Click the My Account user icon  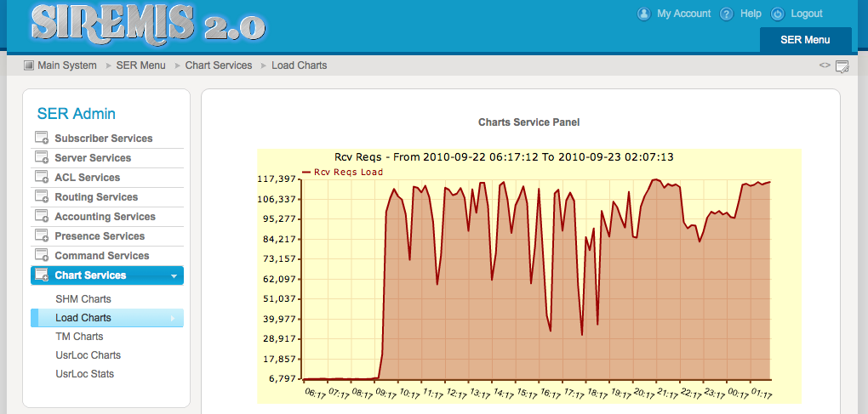[x=643, y=14]
